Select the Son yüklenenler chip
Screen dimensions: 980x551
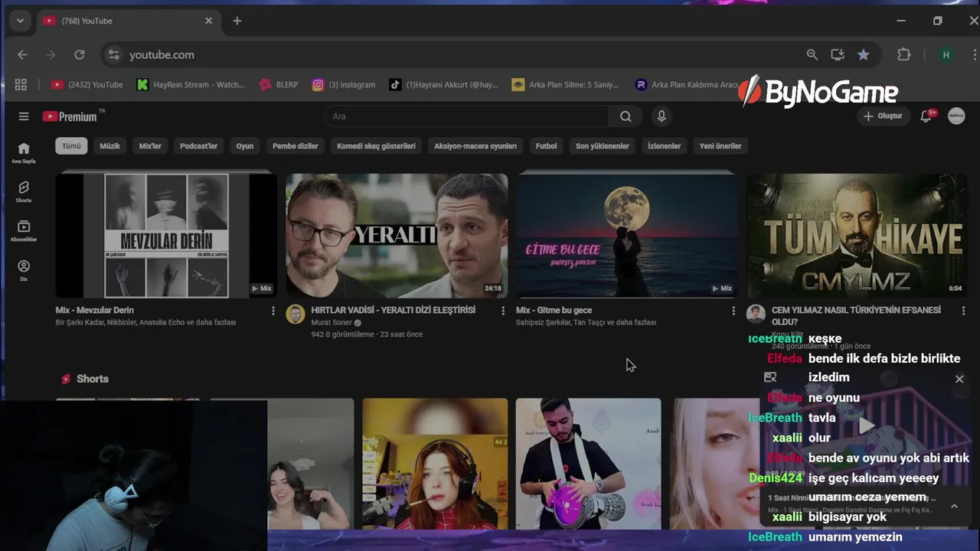click(603, 146)
